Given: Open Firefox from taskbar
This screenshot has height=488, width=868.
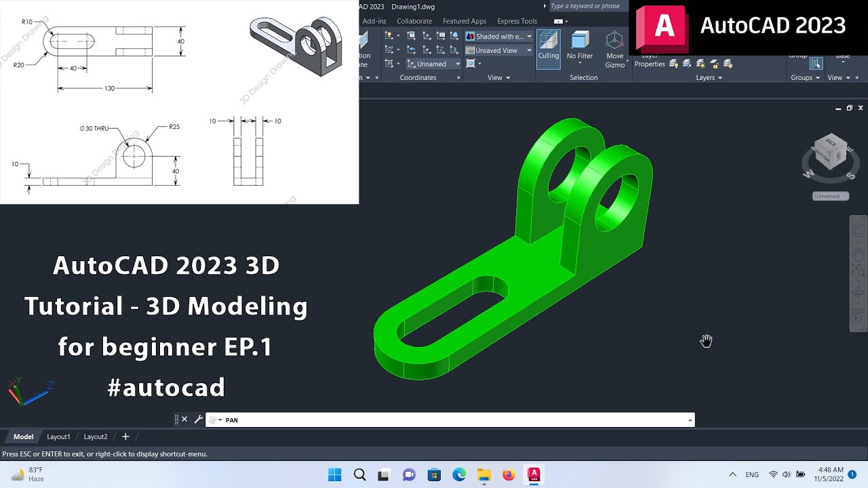Looking at the screenshot, I should pyautogui.click(x=509, y=475).
